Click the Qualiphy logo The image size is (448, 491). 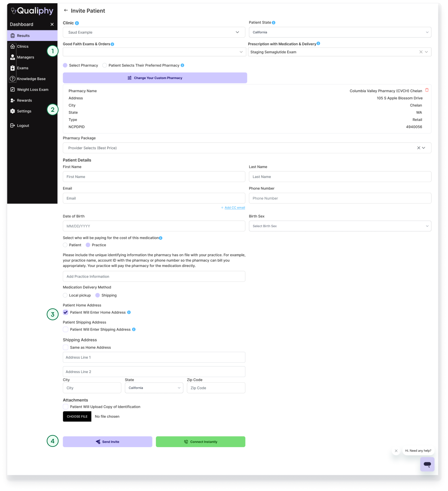[32, 11]
